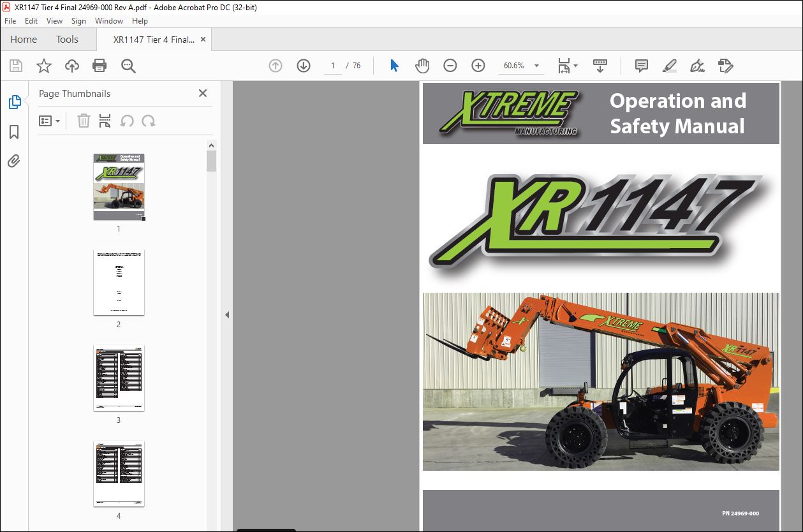Click the total page count "76"
The width and height of the screenshot is (803, 532).
coord(357,66)
